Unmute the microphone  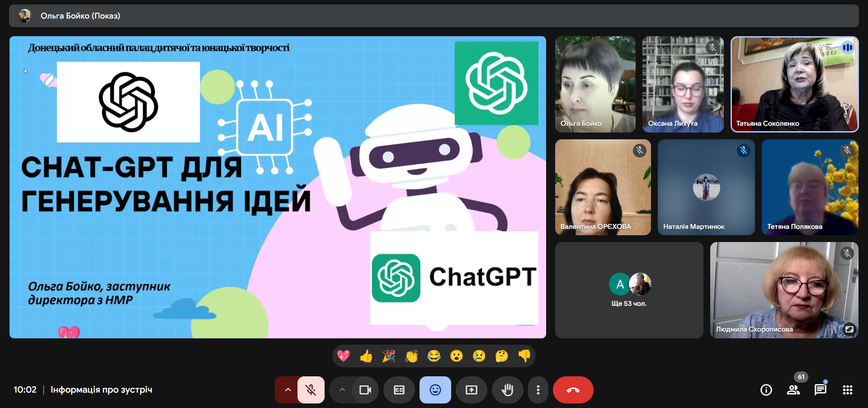coord(311,390)
